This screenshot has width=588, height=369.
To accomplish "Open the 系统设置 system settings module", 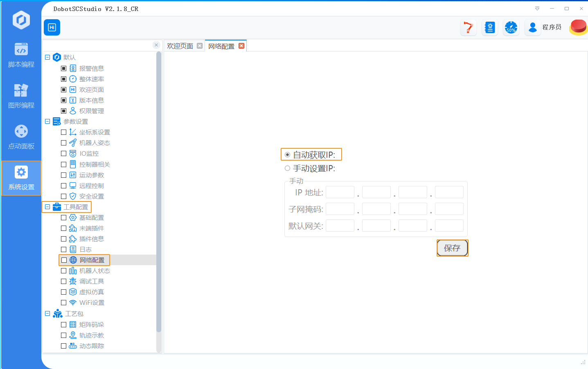I will [x=21, y=178].
